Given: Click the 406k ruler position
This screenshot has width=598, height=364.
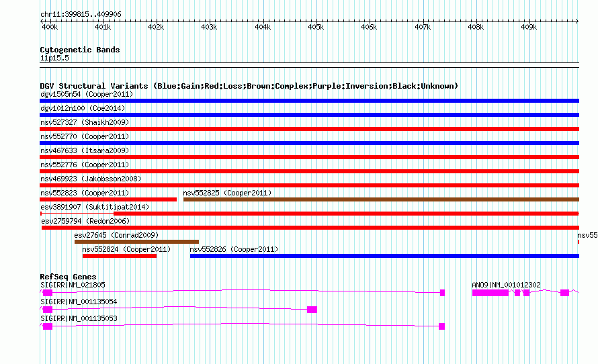Looking at the screenshot, I should tap(369, 27).
